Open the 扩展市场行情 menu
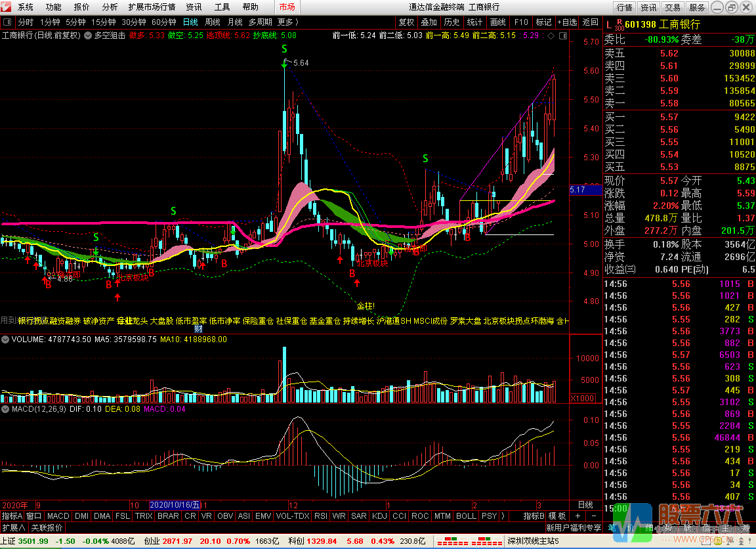The height and width of the screenshot is (549, 756). tap(152, 7)
